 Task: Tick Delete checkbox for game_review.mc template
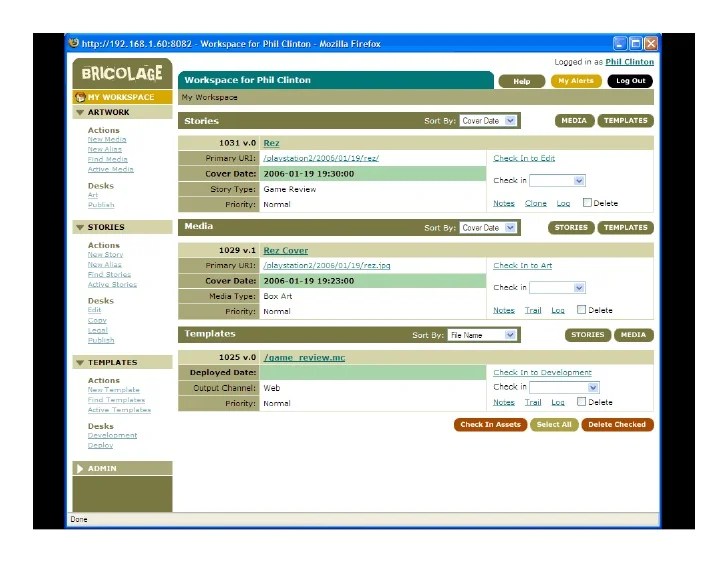(581, 401)
